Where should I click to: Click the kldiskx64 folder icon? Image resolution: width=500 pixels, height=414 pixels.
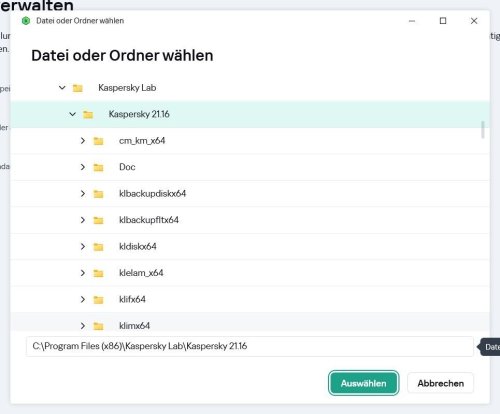coord(98,247)
